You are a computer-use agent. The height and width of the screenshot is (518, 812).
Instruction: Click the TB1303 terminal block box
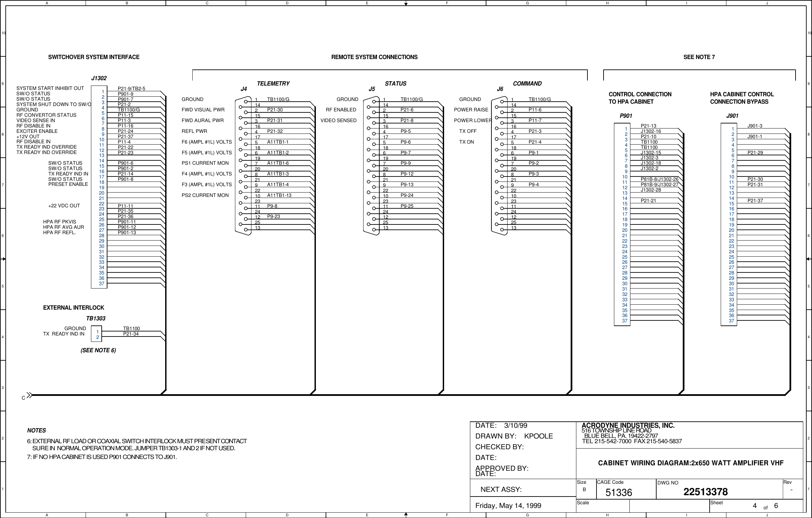click(x=96, y=334)
